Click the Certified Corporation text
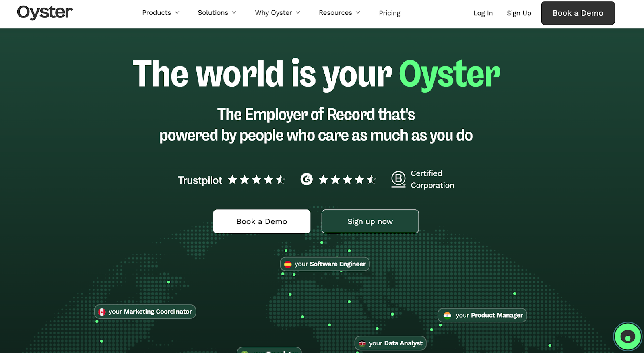Image resolution: width=644 pixels, height=353 pixels. pos(432,180)
